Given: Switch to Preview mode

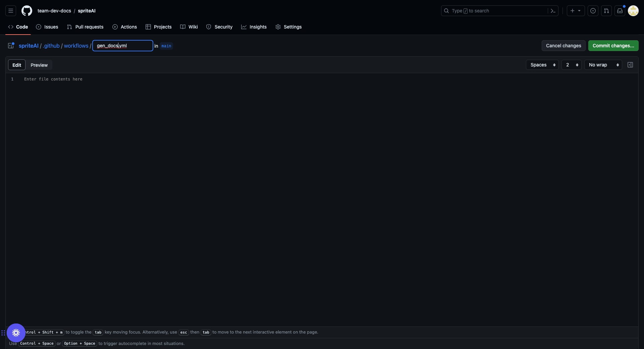Looking at the screenshot, I should [39, 65].
